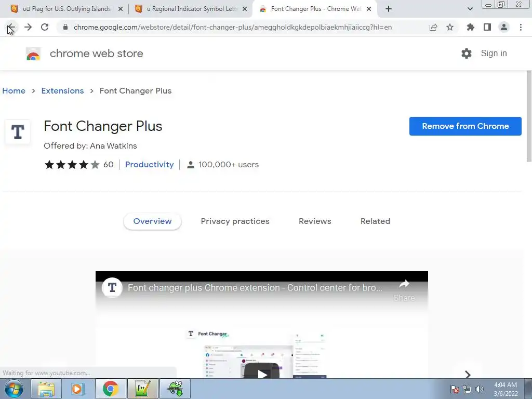Open the Notepad++ taskbar icon
The image size is (532, 399).
coord(142,389)
